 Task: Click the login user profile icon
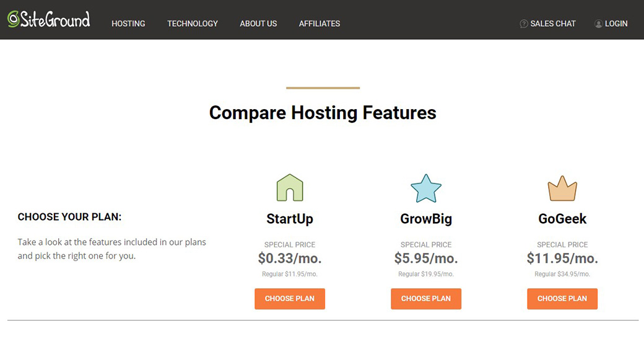coord(598,24)
